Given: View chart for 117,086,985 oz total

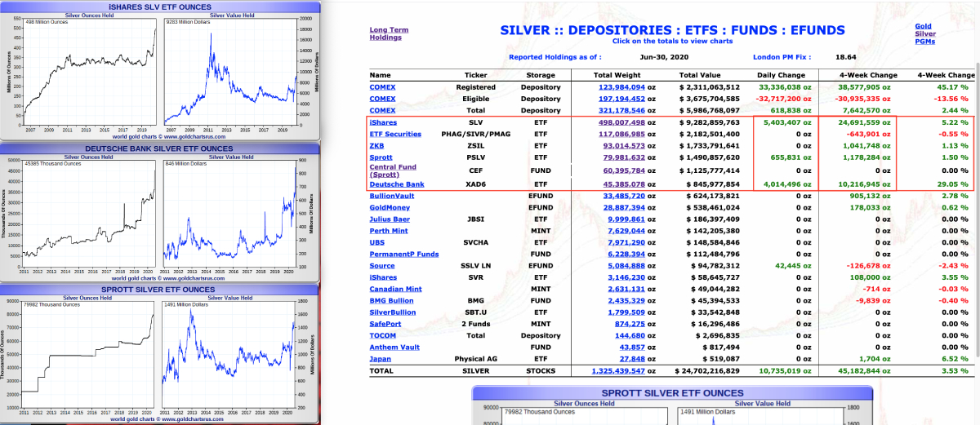Looking at the screenshot, I should (622, 134).
